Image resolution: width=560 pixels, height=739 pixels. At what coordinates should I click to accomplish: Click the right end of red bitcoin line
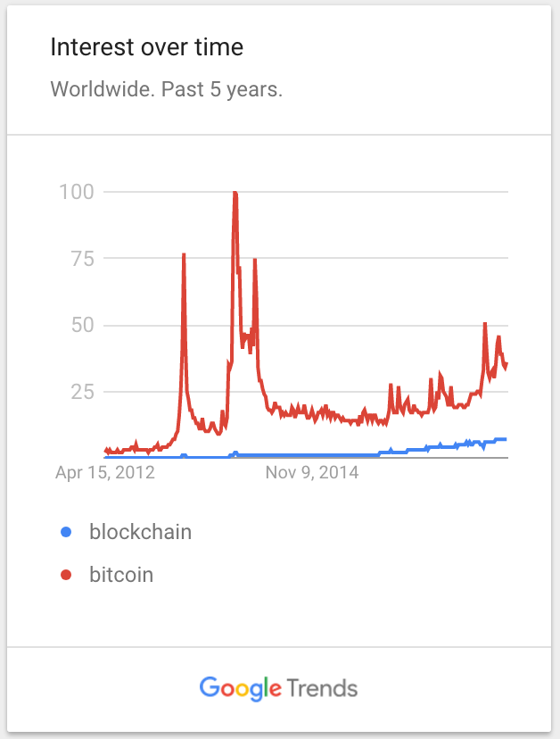coord(506,365)
